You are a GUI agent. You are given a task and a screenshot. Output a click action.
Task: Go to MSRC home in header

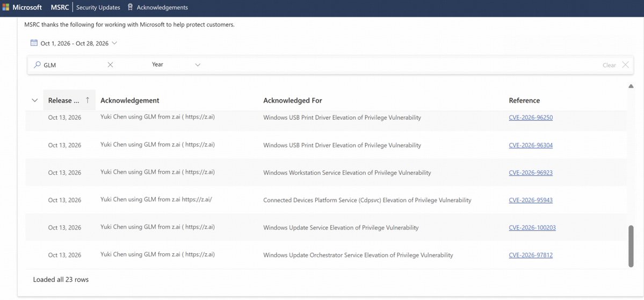point(60,8)
